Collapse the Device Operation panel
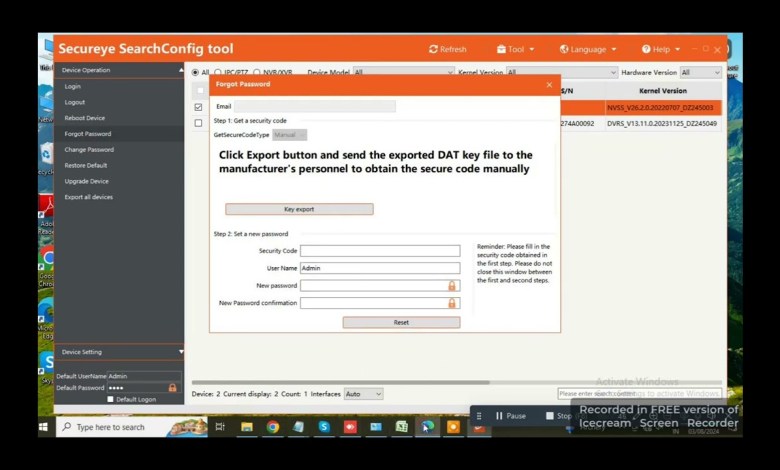The width and height of the screenshot is (780, 470). click(x=181, y=70)
